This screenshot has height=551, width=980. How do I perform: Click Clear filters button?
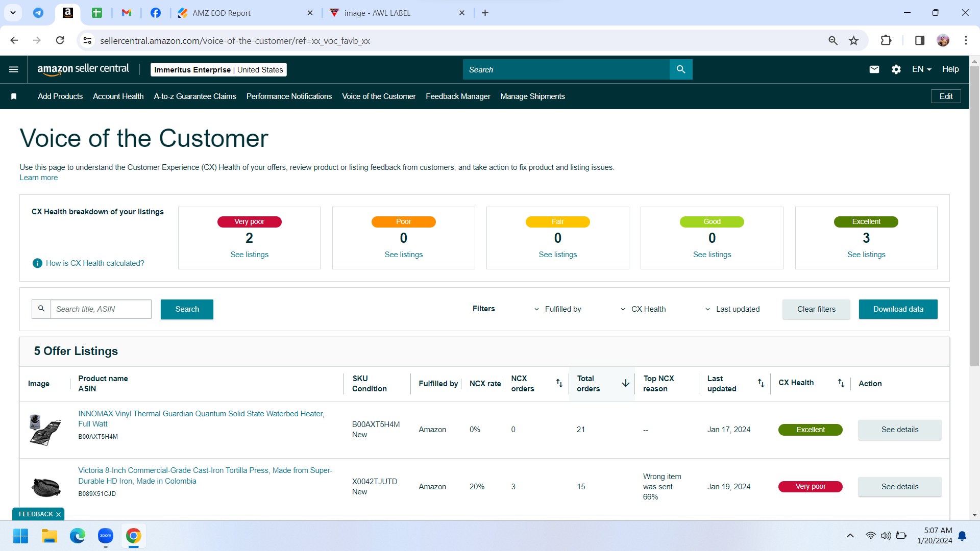pyautogui.click(x=816, y=309)
